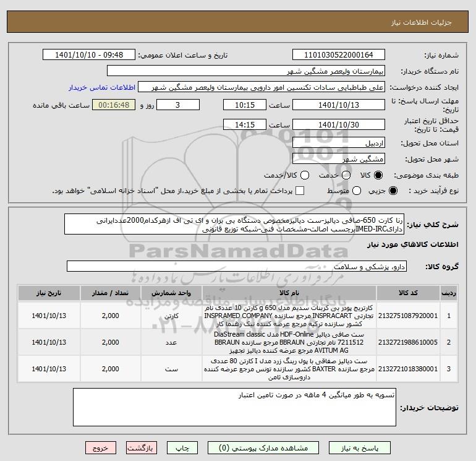Click the شرح کلی نیاز description box
Viewport: 476px width, 461px height.
point(234,224)
